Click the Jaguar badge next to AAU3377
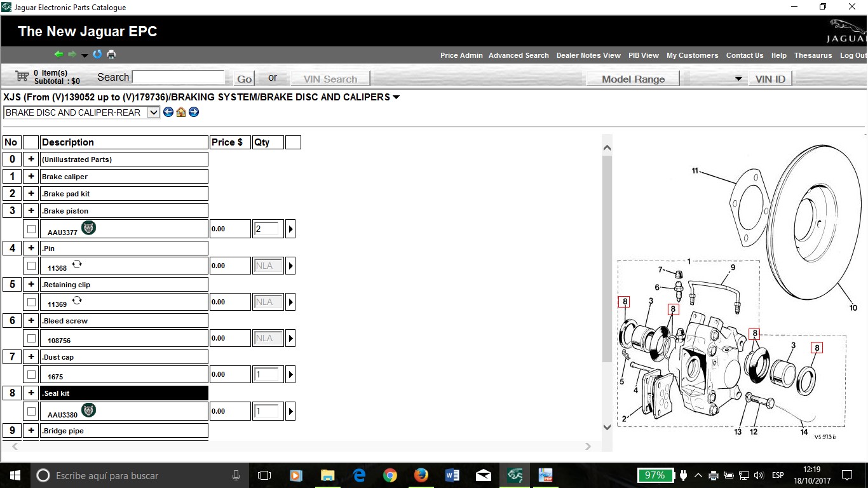 click(89, 228)
